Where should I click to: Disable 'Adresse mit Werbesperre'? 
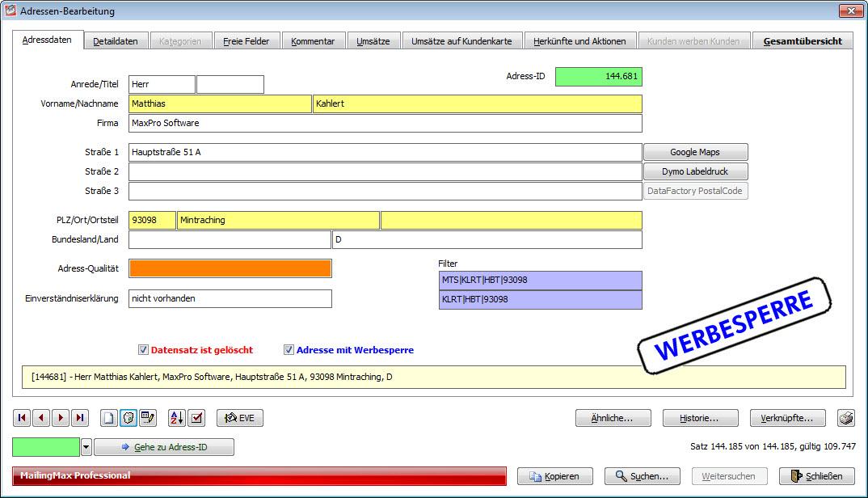point(289,349)
